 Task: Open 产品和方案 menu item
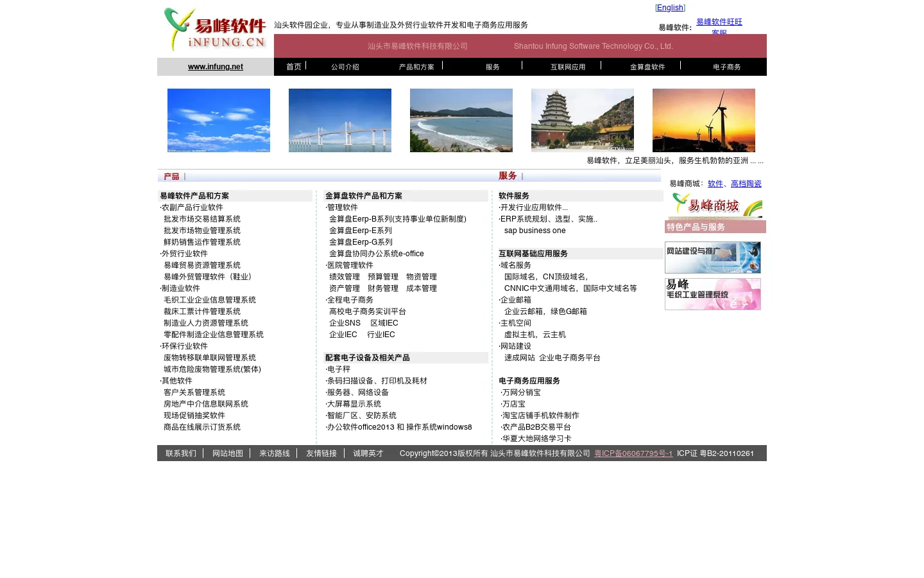click(416, 67)
